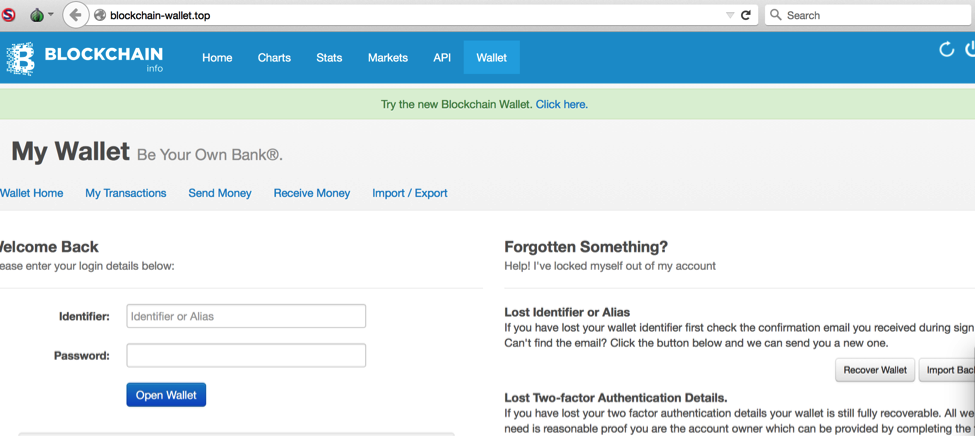The height and width of the screenshot is (436, 975).
Task: Open the onion Tor button menu
Action: click(x=37, y=15)
